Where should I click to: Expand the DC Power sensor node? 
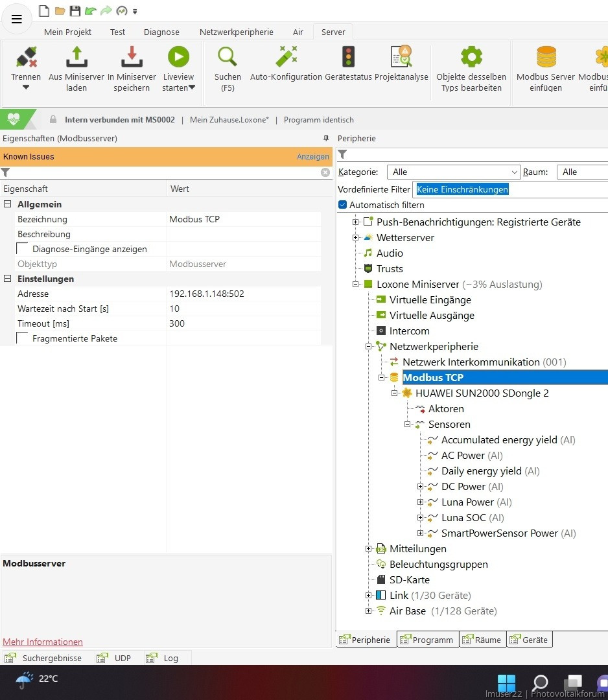[x=420, y=487]
